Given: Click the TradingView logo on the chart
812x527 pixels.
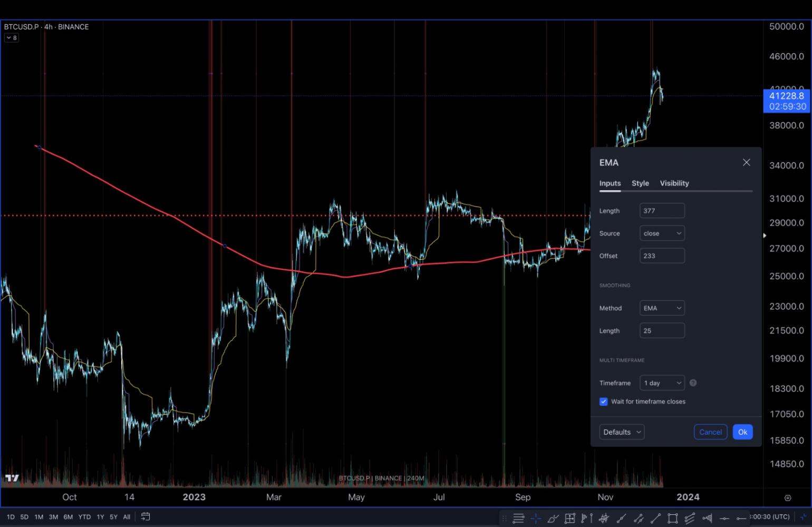Looking at the screenshot, I should click(x=12, y=478).
